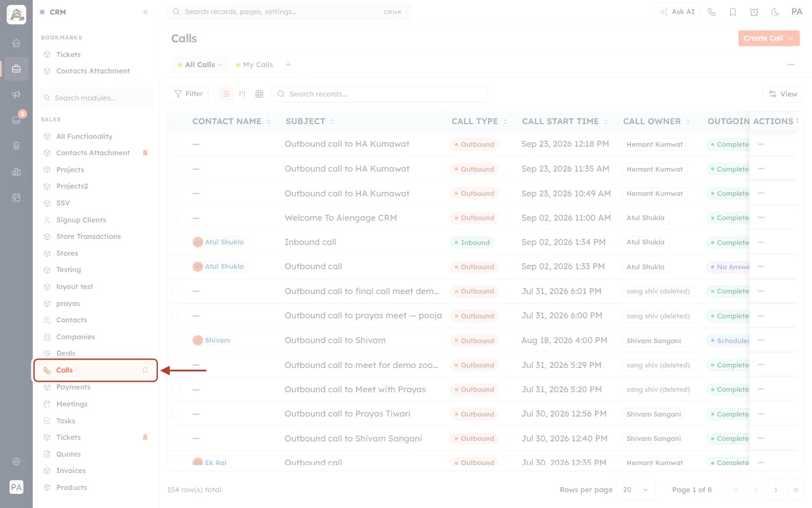Toggle dark mode moon icon

(x=775, y=12)
